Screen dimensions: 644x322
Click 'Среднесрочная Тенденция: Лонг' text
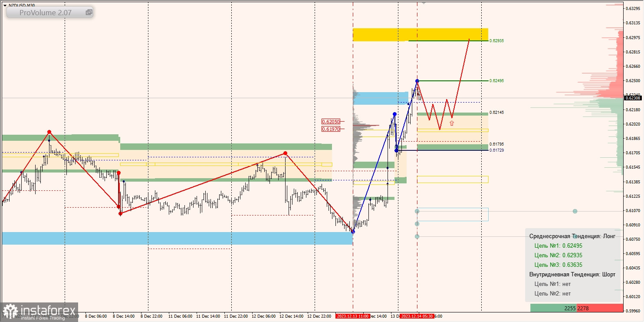[x=572, y=236]
